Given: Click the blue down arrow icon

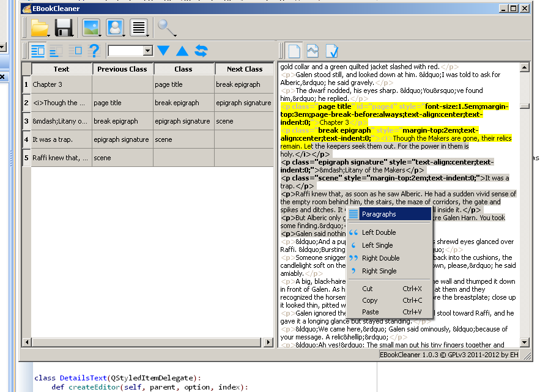Looking at the screenshot, I should point(163,51).
